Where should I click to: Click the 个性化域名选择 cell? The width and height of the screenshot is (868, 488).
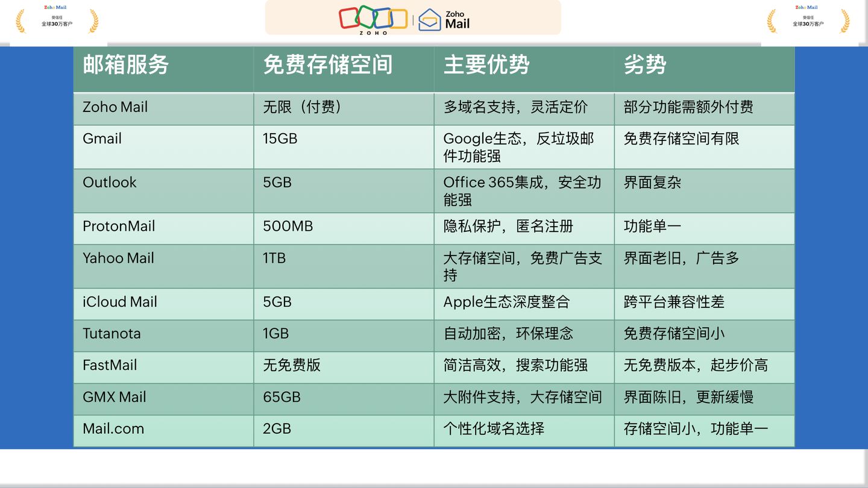pyautogui.click(x=524, y=431)
